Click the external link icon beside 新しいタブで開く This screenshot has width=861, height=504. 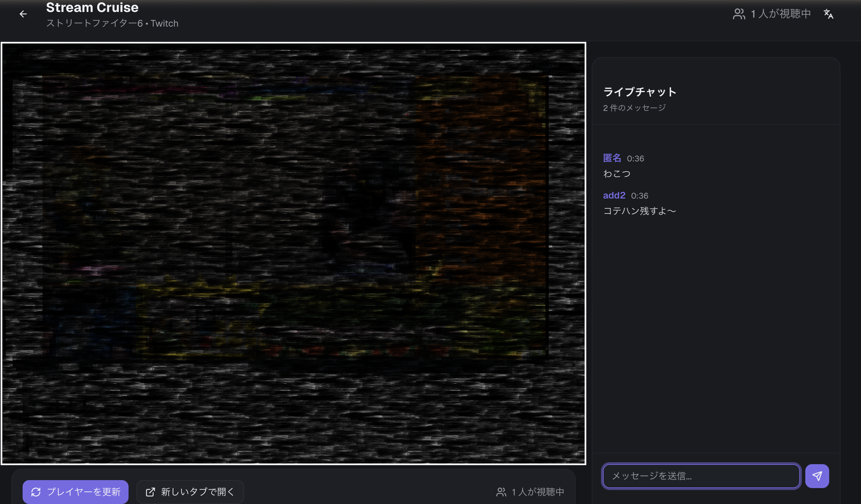(x=150, y=492)
